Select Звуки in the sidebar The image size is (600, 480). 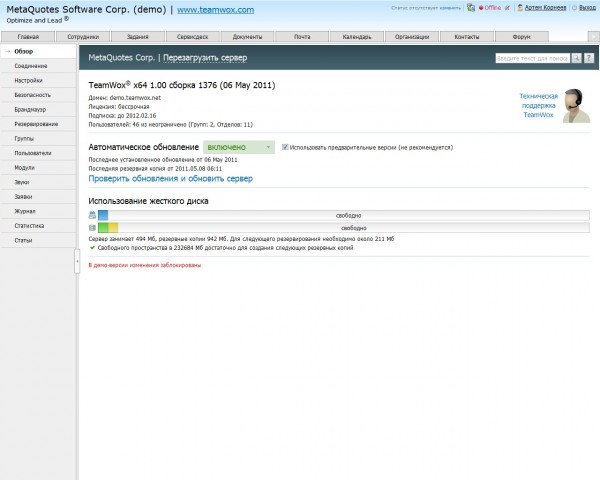[38, 182]
